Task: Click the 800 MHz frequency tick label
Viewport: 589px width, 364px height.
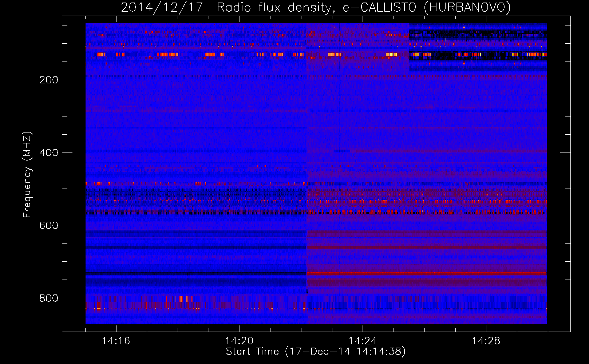Action: 49,298
